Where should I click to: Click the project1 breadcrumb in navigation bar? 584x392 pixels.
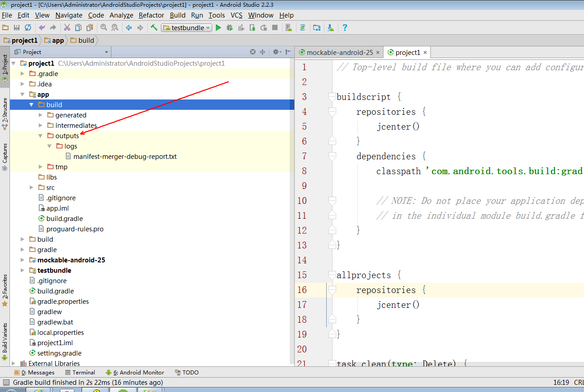[21, 41]
